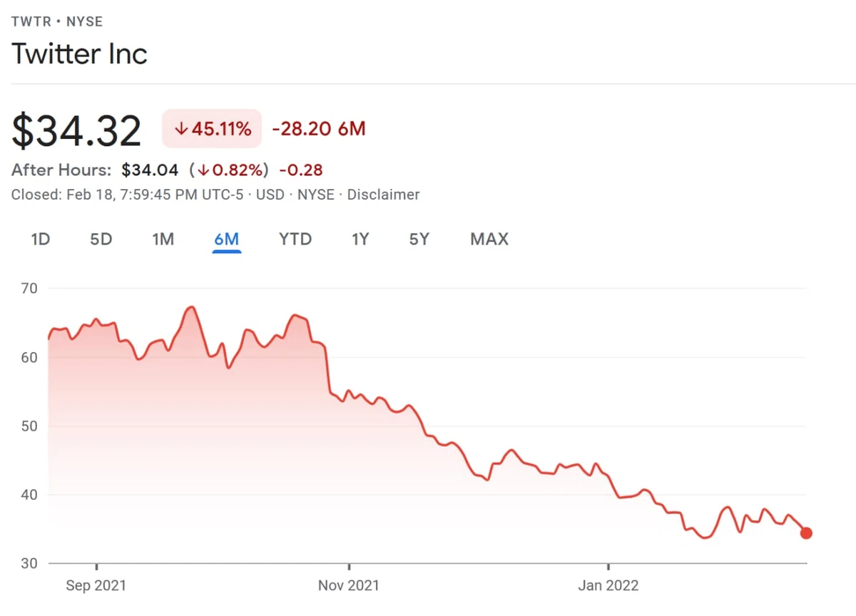The width and height of the screenshot is (856, 616).
Task: Switch chart to 5Y range
Action: click(419, 239)
